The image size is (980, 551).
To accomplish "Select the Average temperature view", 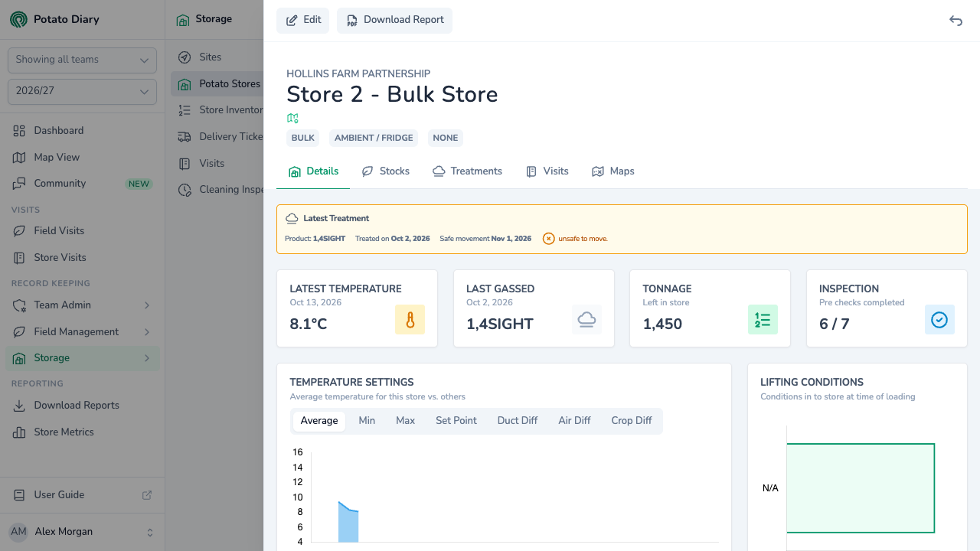I will point(319,421).
